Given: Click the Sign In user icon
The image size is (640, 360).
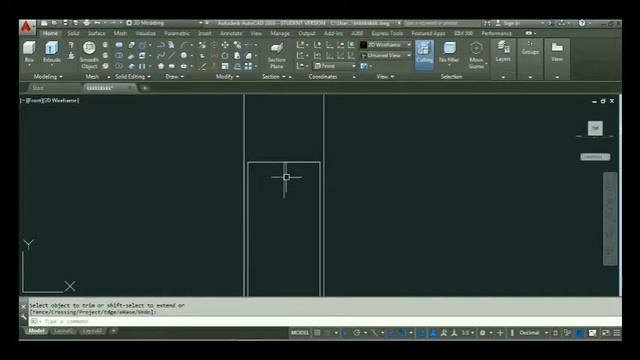Looking at the screenshot, I should click(498, 23).
